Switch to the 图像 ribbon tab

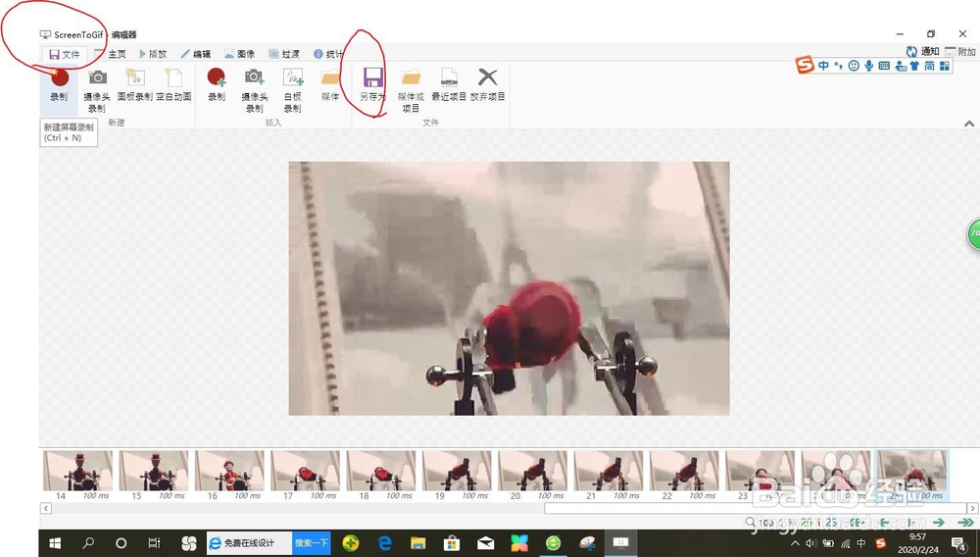pyautogui.click(x=239, y=54)
